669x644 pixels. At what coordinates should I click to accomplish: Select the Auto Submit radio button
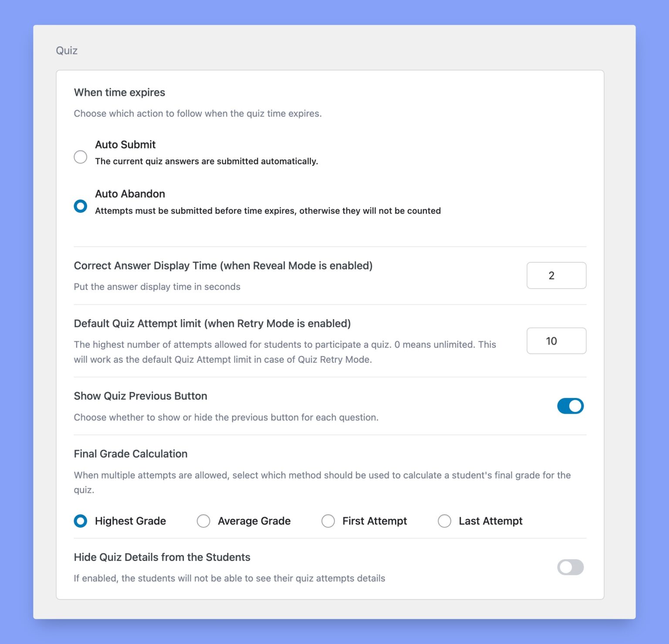click(81, 157)
